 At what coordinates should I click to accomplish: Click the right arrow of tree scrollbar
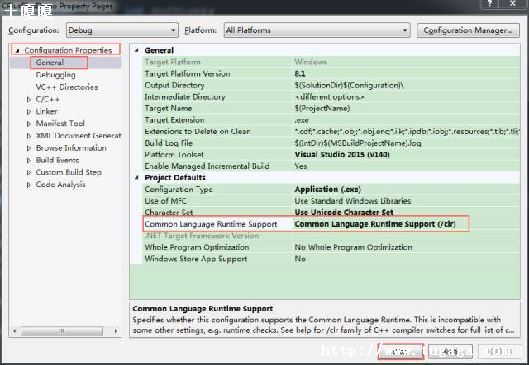[x=116, y=331]
